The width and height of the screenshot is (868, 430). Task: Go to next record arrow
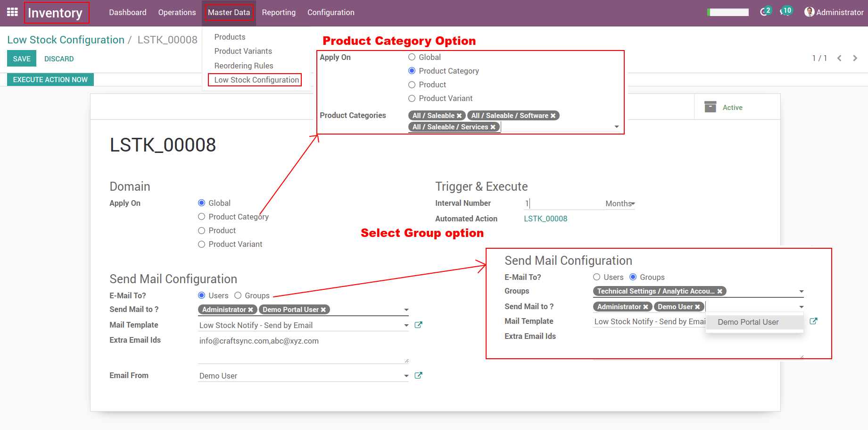click(855, 58)
